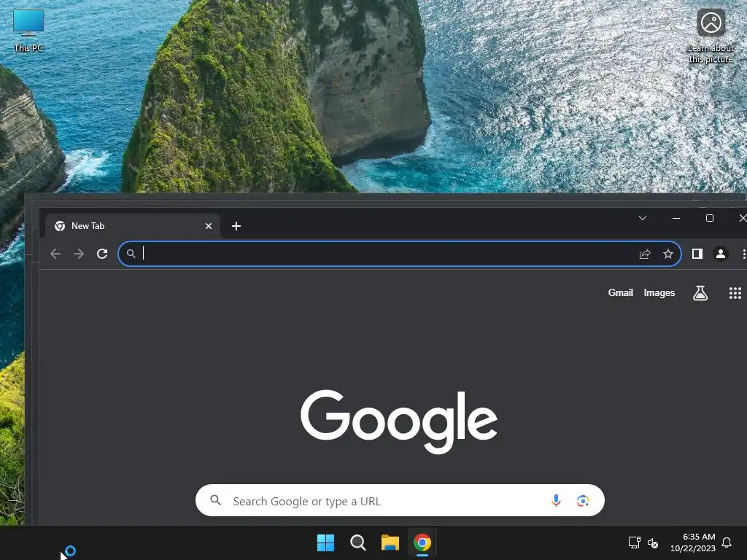Open the Images link
Image resolution: width=747 pixels, height=560 pixels.
[x=659, y=293]
